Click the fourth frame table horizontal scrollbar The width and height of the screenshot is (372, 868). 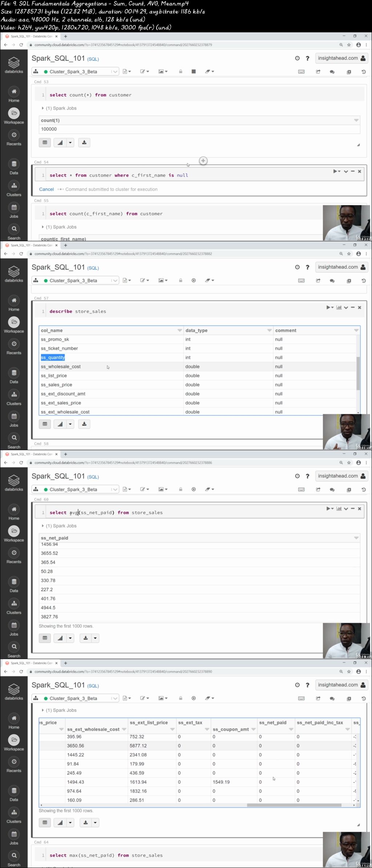point(294,805)
